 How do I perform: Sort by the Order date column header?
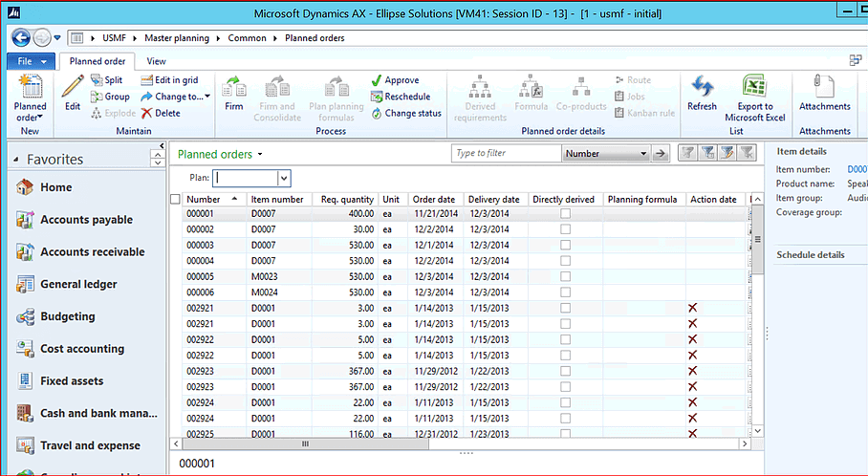(x=436, y=199)
